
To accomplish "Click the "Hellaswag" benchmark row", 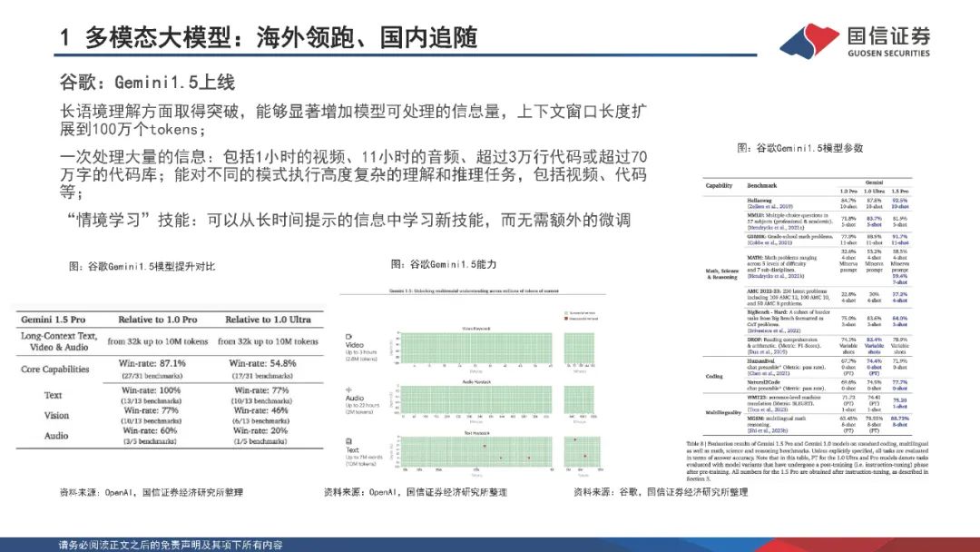I will (x=828, y=203).
